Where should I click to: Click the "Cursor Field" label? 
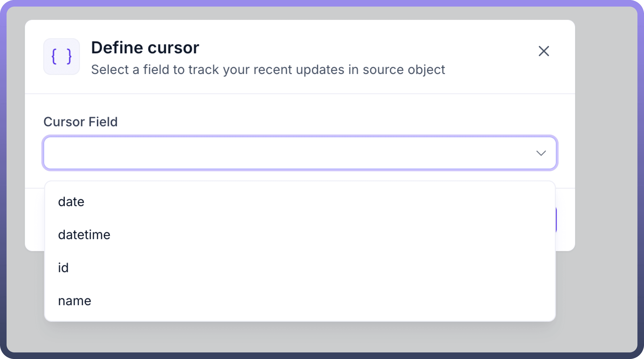[80, 122]
